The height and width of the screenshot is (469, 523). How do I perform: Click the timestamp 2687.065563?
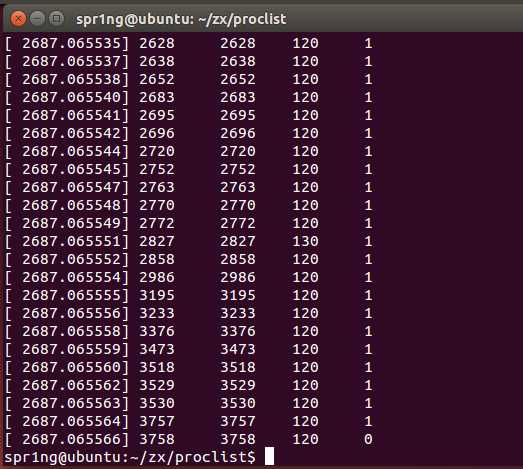71,404
